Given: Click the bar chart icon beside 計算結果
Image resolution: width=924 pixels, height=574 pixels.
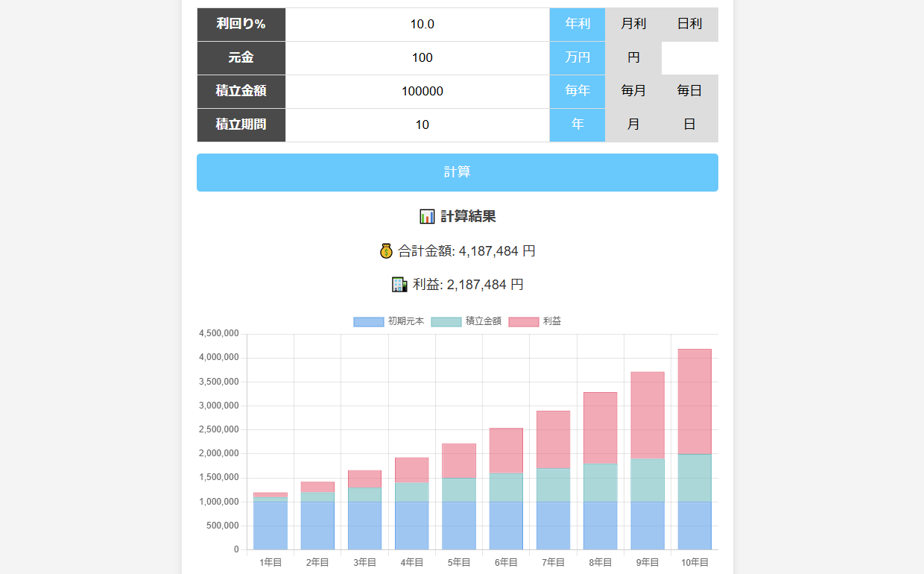Looking at the screenshot, I should coord(427,217).
